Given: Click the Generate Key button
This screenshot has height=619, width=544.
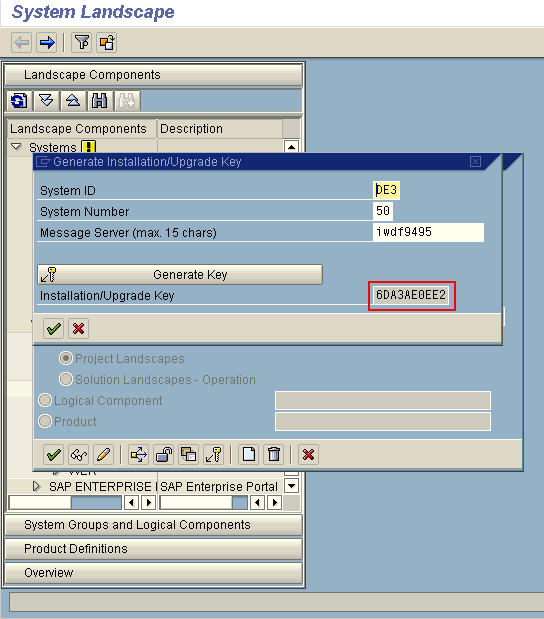Looking at the screenshot, I should (180, 274).
